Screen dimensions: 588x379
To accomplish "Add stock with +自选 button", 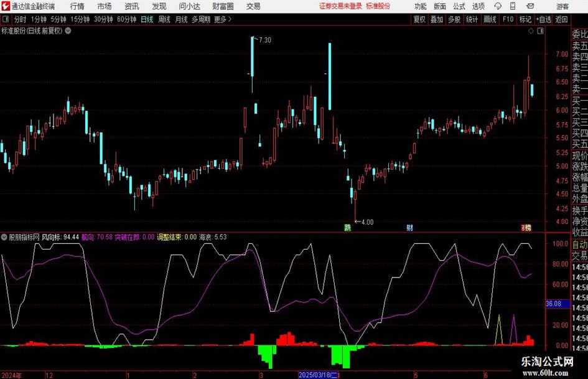I will point(544,19).
